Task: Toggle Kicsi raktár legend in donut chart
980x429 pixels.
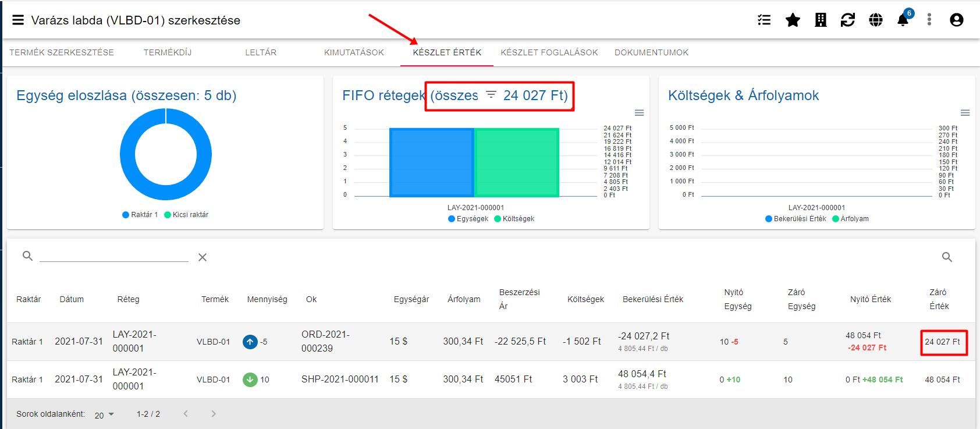Action: pos(186,215)
